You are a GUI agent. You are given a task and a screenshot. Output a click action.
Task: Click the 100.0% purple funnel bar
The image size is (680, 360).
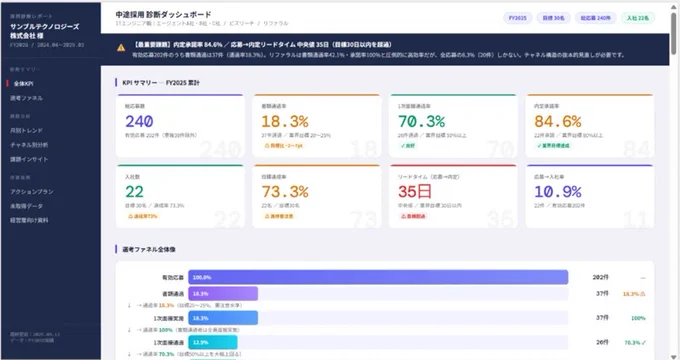(378, 277)
